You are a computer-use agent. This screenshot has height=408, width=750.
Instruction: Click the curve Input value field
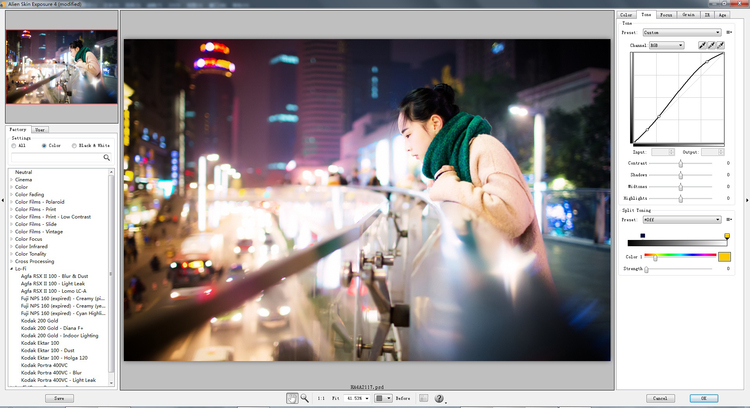663,152
